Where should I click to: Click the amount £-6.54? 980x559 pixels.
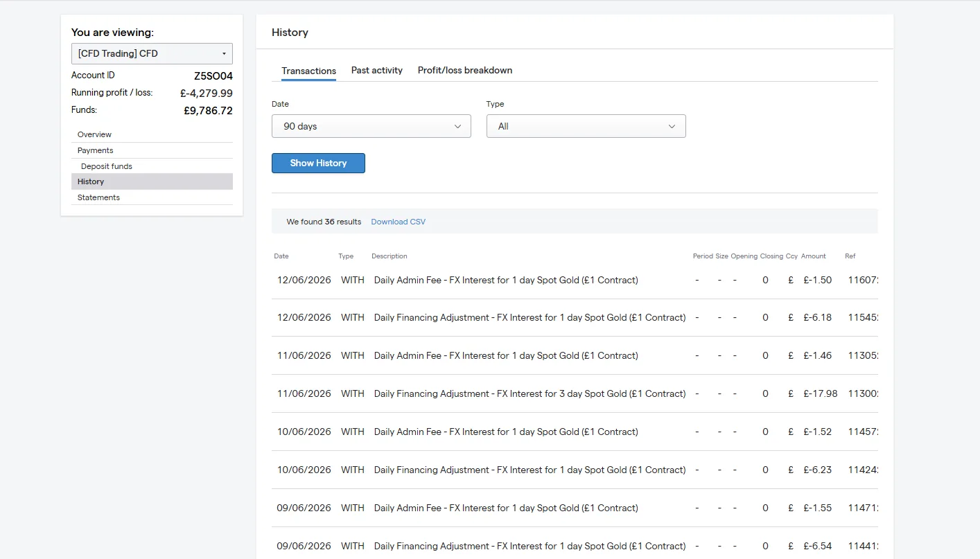(x=818, y=546)
